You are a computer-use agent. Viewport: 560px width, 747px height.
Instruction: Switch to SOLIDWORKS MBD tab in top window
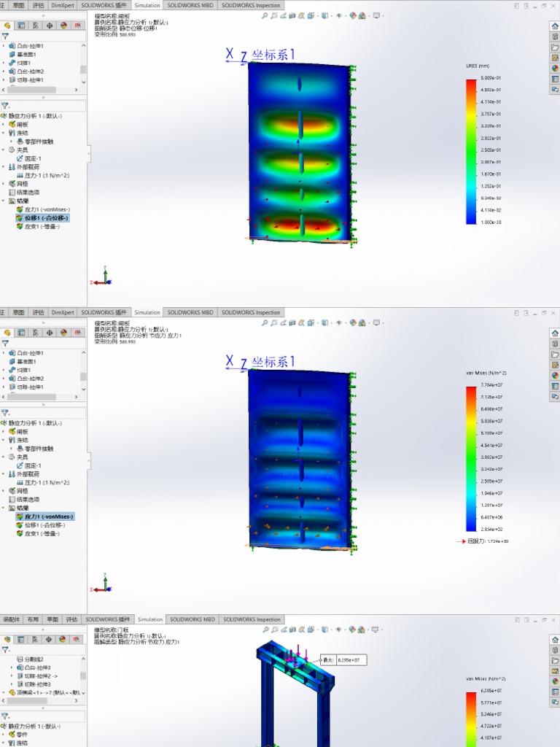(190, 5)
